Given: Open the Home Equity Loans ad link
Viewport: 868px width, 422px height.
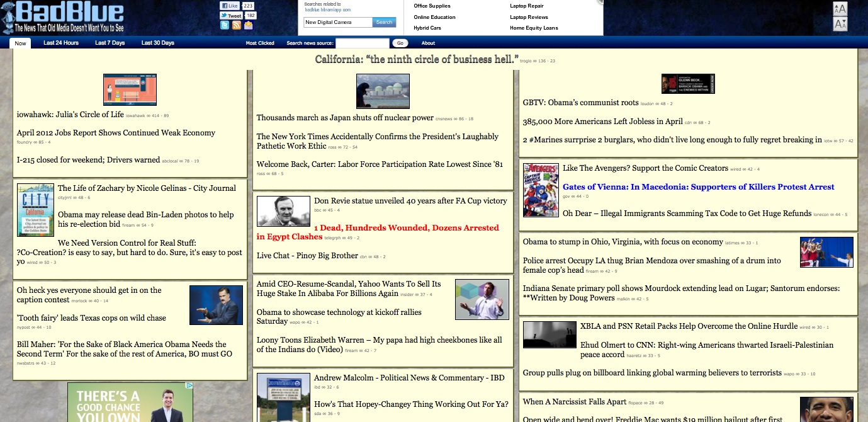Looking at the screenshot, I should click(x=534, y=28).
